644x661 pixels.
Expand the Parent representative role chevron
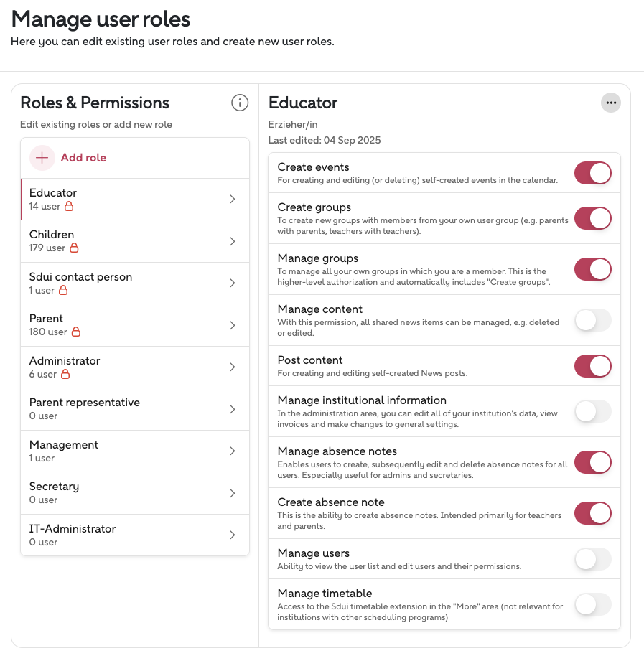click(x=232, y=409)
